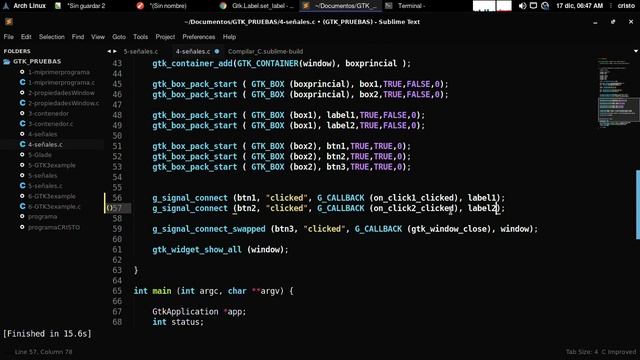
Task: Open clock showing 17 dic, 06:47 AM
Action: click(580, 6)
